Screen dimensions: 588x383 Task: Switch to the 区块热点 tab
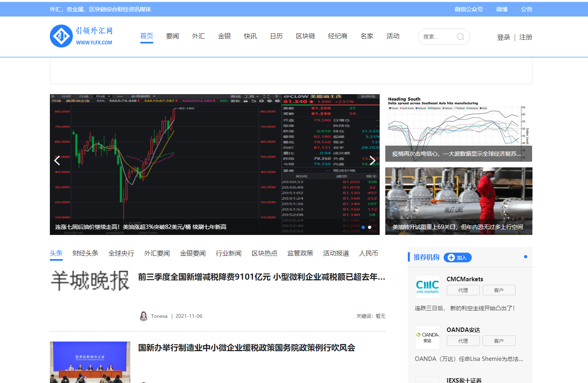point(265,253)
